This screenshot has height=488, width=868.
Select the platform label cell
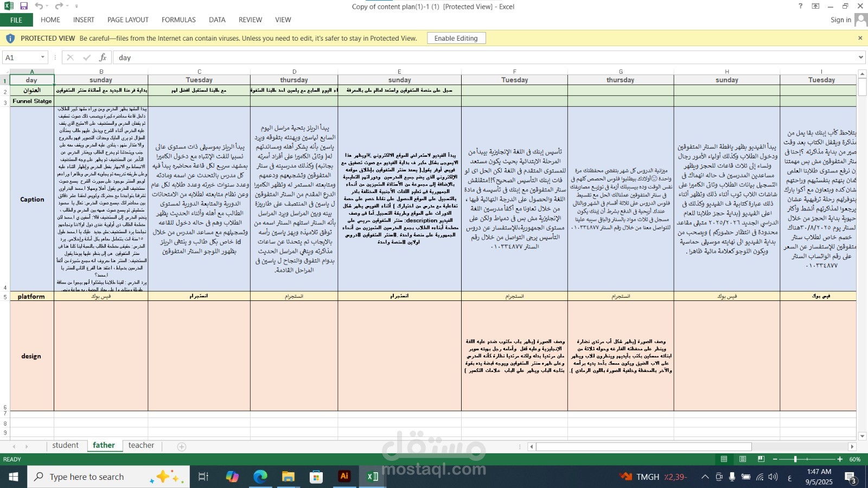(32, 297)
